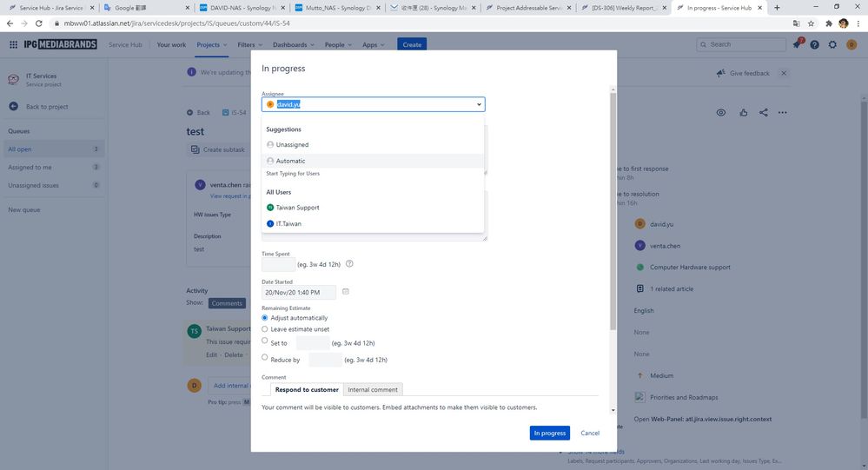Viewport: 868px width, 470px height.
Task: Open the more actions ellipsis menu
Action: [x=782, y=112]
